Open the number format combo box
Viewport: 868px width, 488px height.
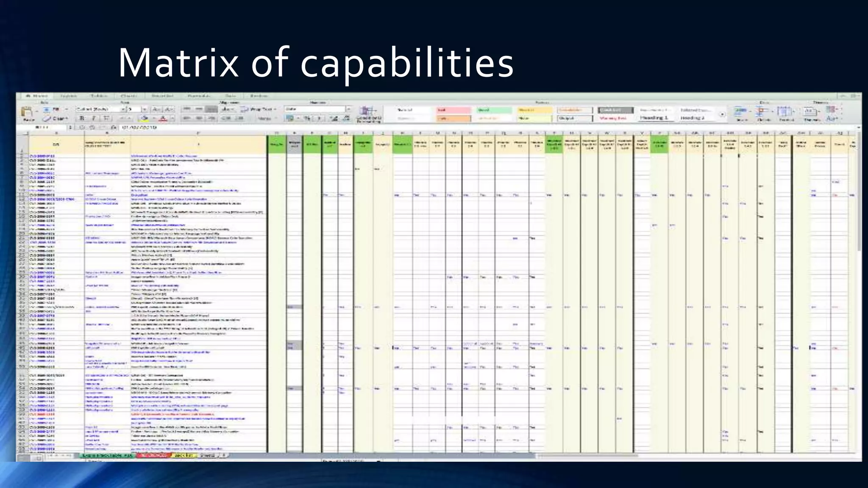tap(318, 109)
